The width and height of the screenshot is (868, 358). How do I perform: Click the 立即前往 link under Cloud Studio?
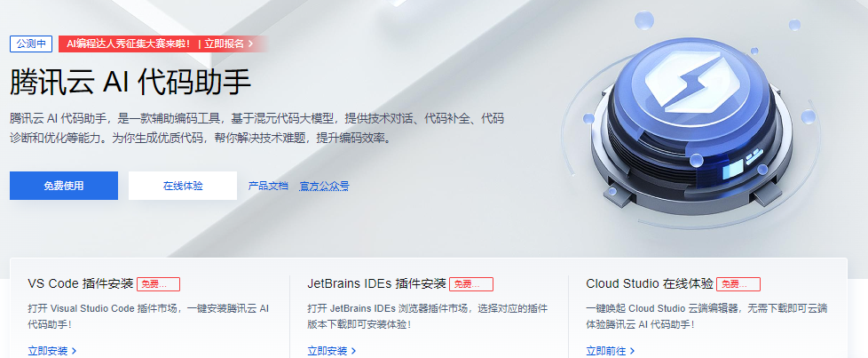[x=606, y=351]
